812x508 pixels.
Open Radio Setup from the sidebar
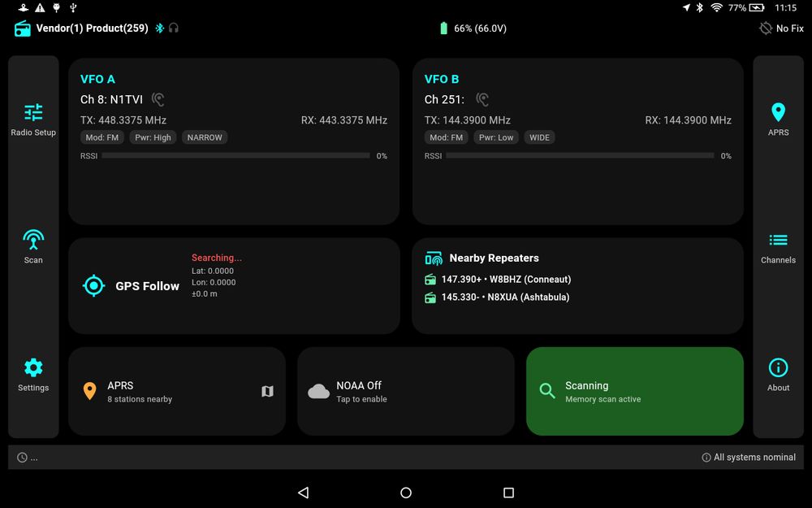pyautogui.click(x=33, y=119)
